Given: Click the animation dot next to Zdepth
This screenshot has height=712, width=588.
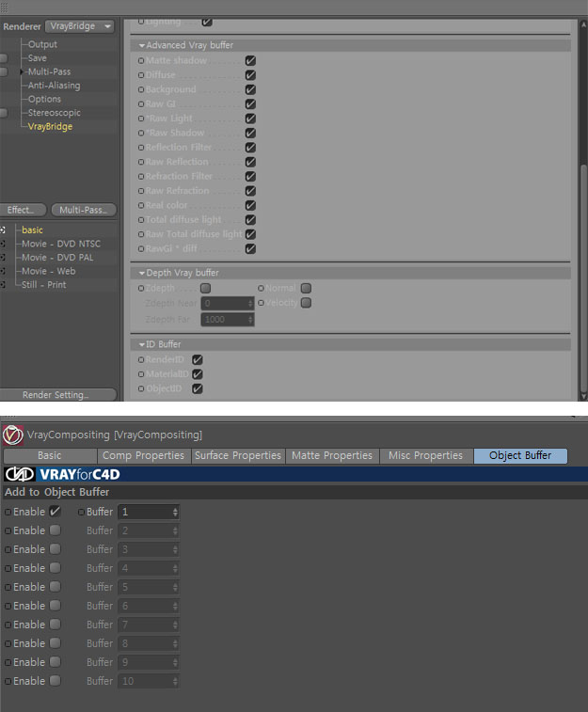Looking at the screenshot, I should 141,288.
